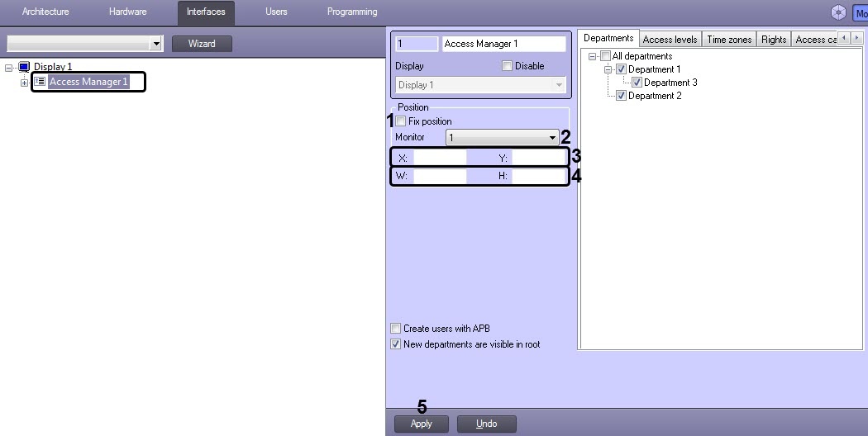The width and height of the screenshot is (868, 436).
Task: Collapse the All departments node
Action: (x=593, y=56)
